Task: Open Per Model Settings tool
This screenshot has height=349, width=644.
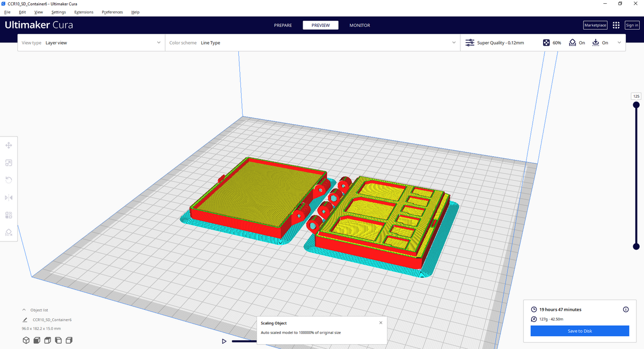Action: tap(9, 215)
